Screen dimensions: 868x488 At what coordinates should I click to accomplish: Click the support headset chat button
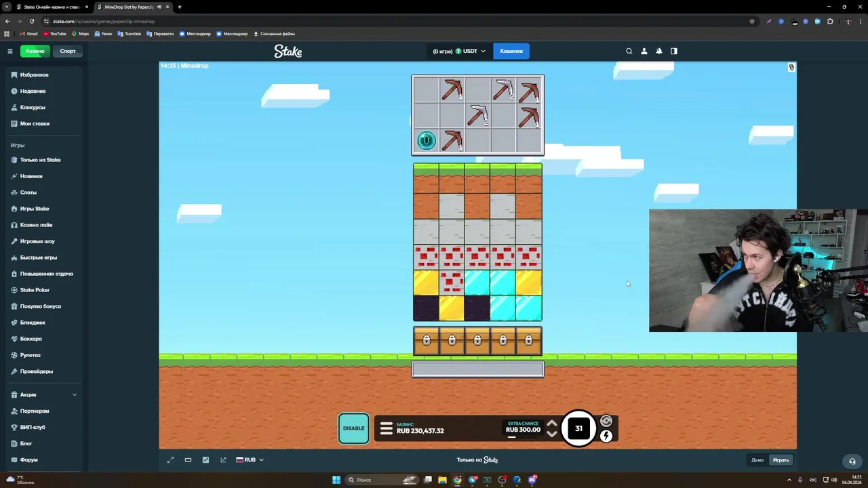tap(852, 461)
